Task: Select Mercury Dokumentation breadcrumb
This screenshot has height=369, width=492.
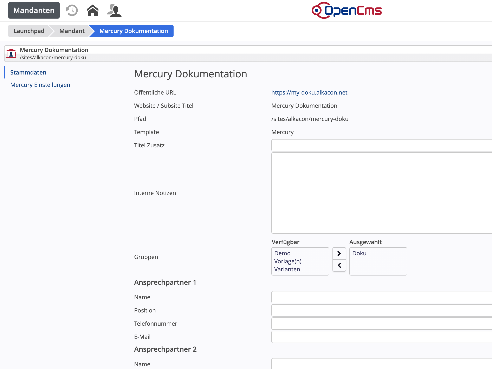Action: (134, 31)
